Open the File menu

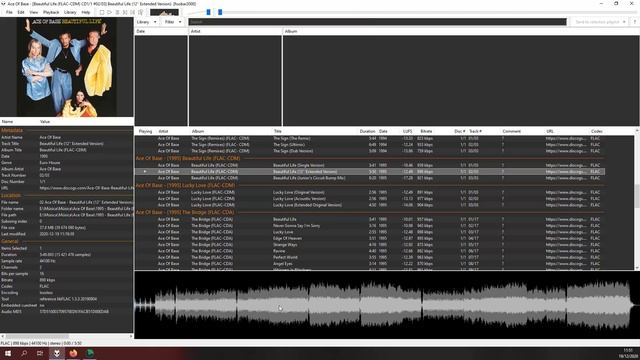(x=9, y=12)
